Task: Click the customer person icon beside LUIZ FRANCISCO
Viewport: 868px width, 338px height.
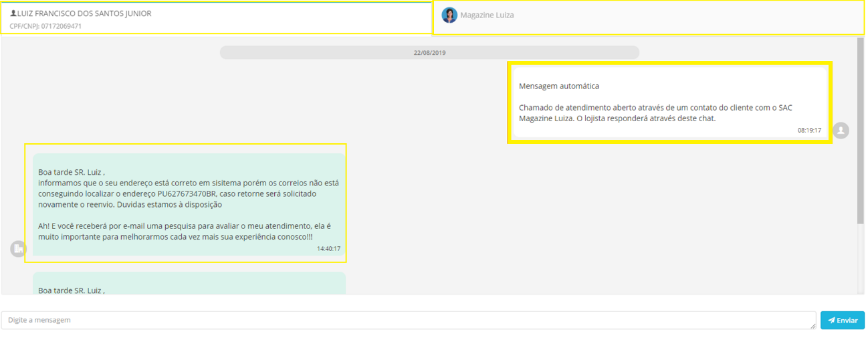Action: (x=13, y=13)
